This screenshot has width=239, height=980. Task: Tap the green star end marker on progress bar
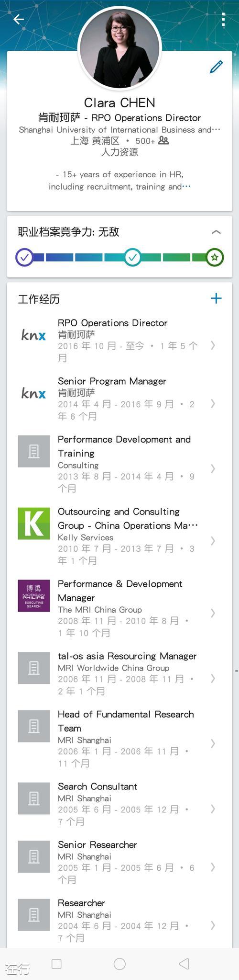click(215, 257)
